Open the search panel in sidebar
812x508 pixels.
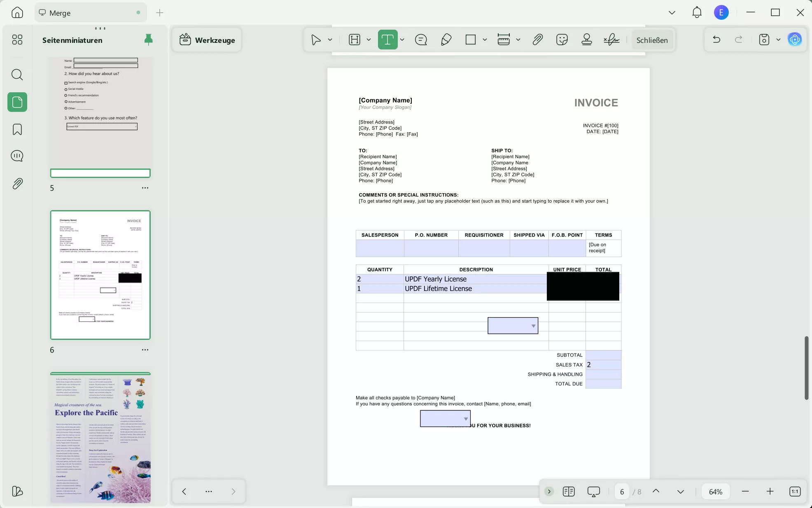(17, 75)
